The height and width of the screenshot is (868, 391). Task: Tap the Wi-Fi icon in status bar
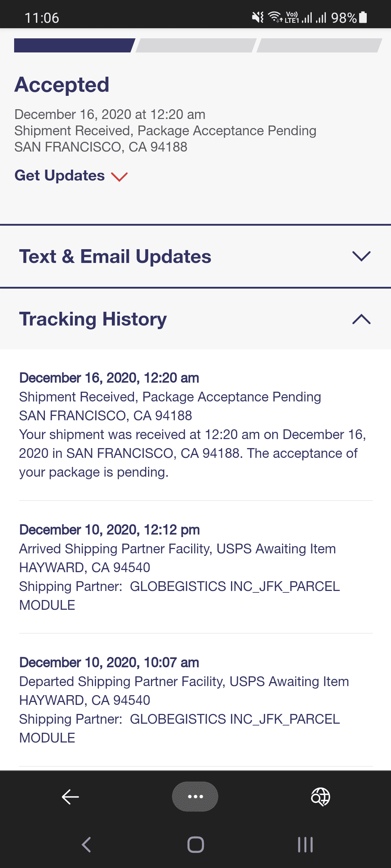(x=275, y=17)
